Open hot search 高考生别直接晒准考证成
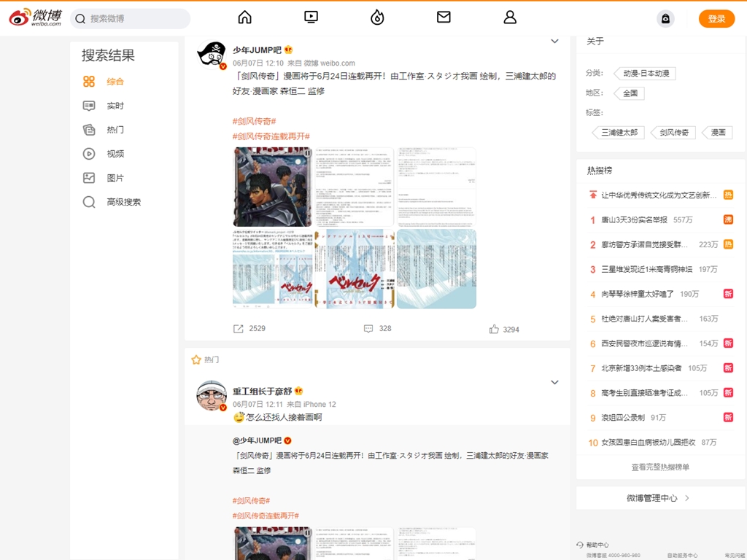Screen dimensions: 747x560 click(645, 393)
